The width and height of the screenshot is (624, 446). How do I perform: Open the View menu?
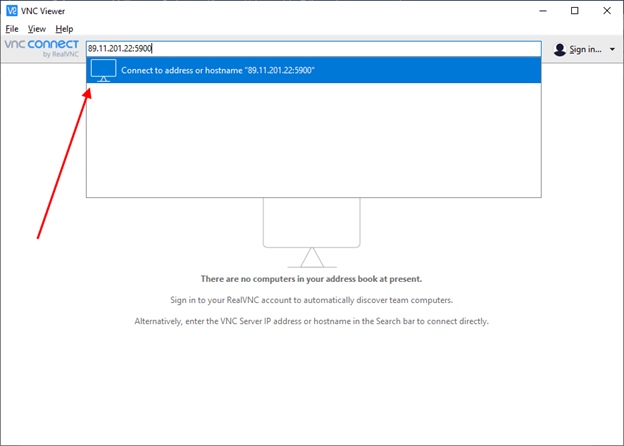37,29
